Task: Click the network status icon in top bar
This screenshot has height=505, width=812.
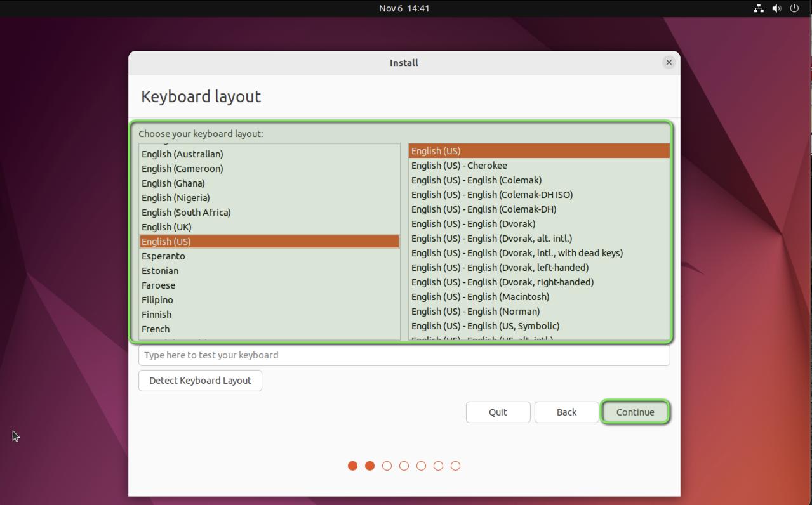Action: pyautogui.click(x=758, y=8)
